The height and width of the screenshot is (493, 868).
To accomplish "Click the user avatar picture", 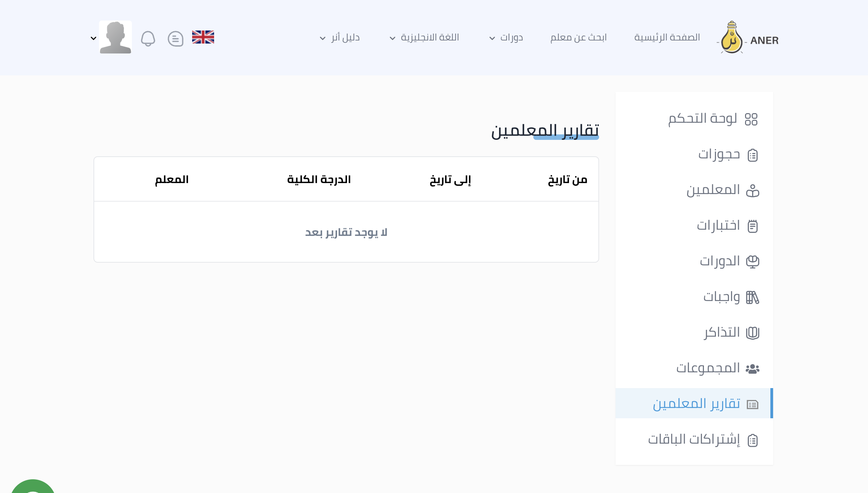I will (115, 37).
